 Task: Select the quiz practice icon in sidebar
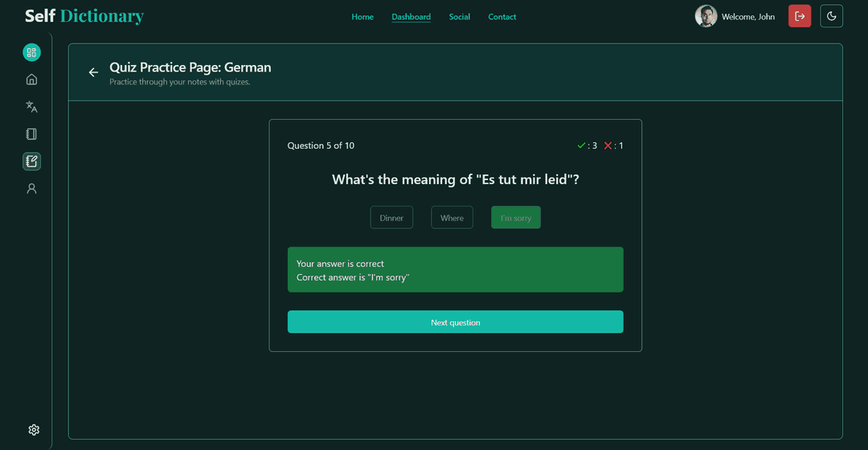point(31,162)
